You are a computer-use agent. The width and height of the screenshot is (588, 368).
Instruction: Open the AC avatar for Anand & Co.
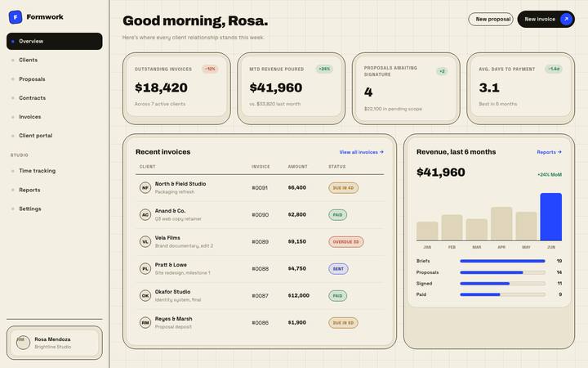click(x=145, y=214)
